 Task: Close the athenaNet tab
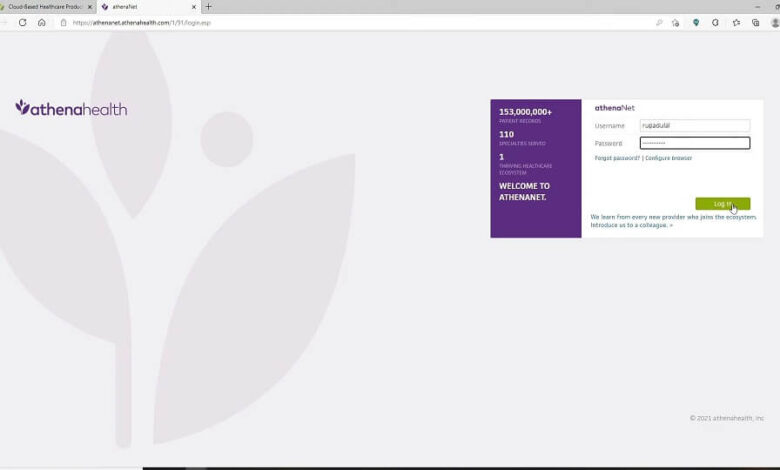(194, 7)
